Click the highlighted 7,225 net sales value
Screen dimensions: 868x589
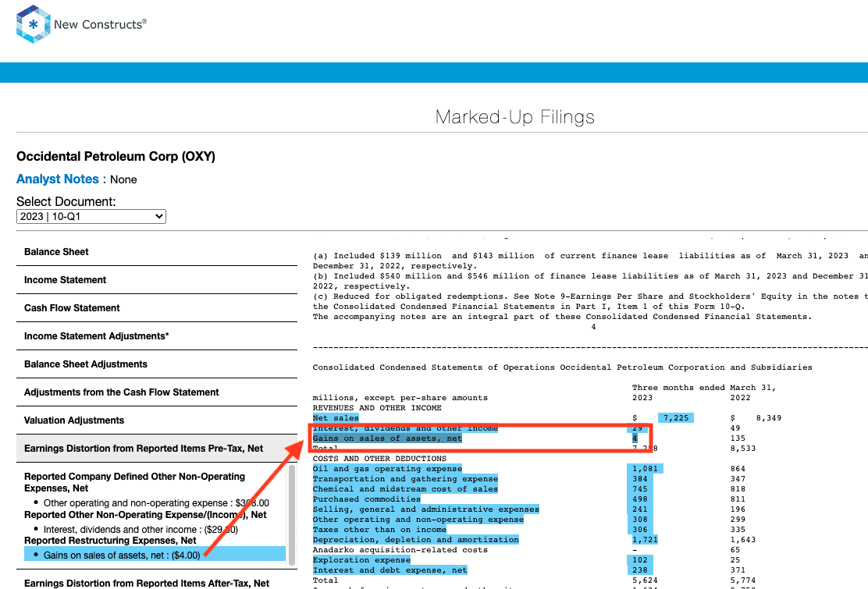[675, 418]
